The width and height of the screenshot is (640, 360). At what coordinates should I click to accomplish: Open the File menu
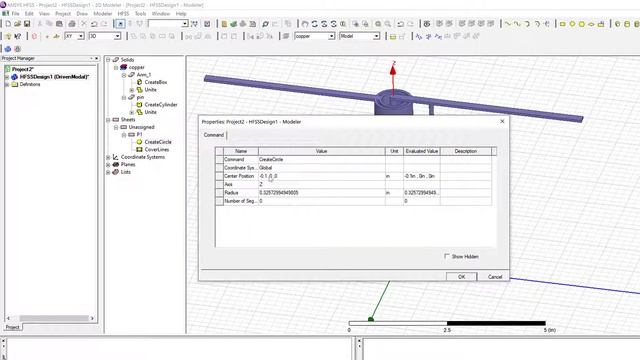click(x=16, y=13)
